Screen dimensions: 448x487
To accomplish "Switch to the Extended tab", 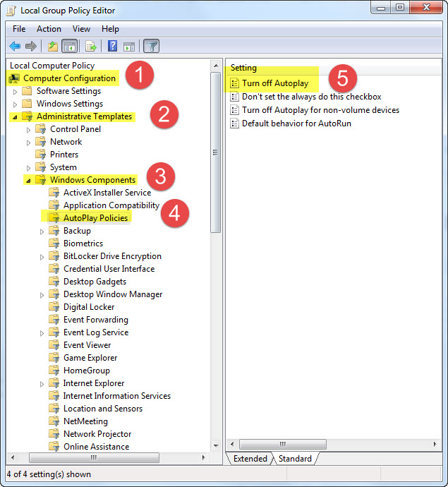I will pos(250,459).
